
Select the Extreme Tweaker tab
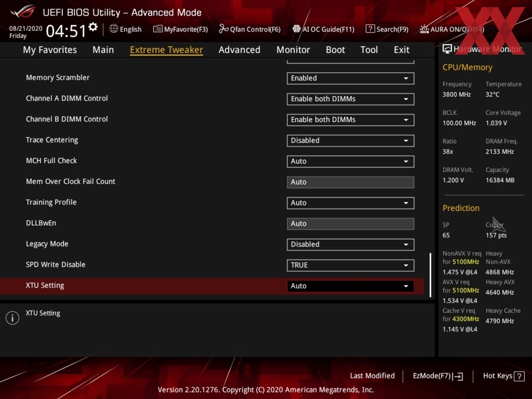tap(166, 50)
